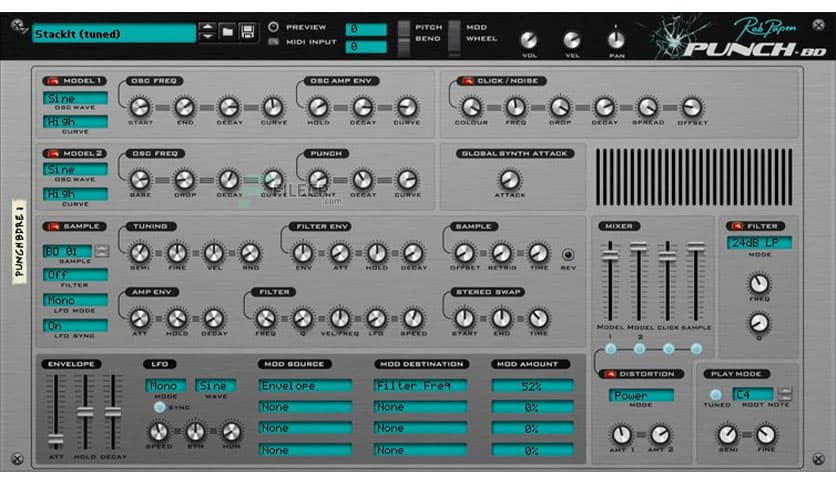Open Model 2 Osc Wave Sine dropdown
The image size is (836, 484).
pos(75,170)
